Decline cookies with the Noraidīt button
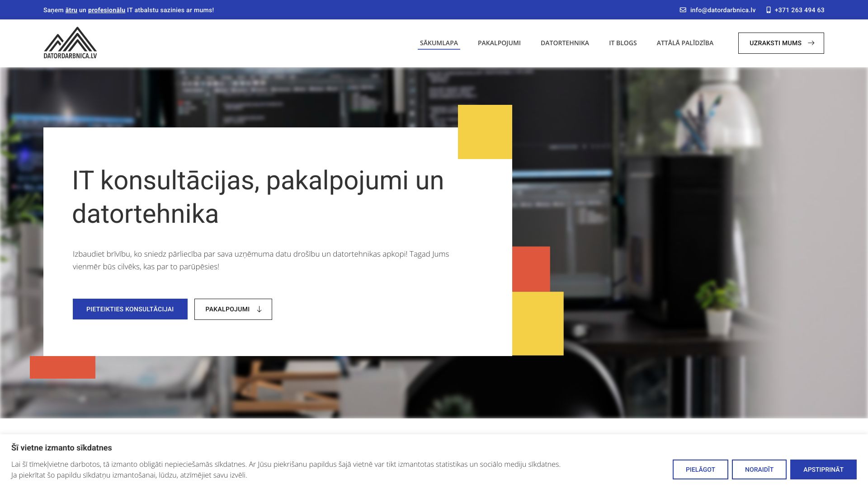The width and height of the screenshot is (868, 488). (759, 469)
